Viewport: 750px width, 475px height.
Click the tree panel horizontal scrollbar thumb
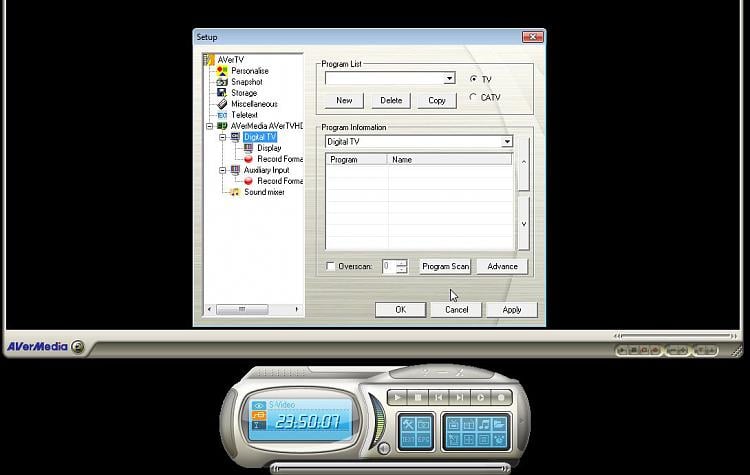(x=242, y=309)
